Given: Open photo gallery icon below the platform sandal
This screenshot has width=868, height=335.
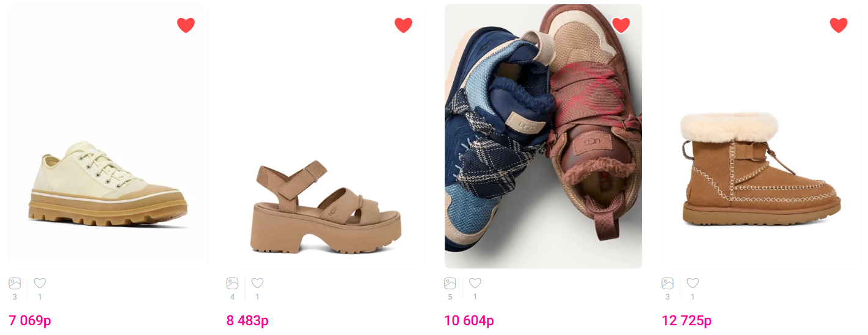Looking at the screenshot, I should coord(232,283).
